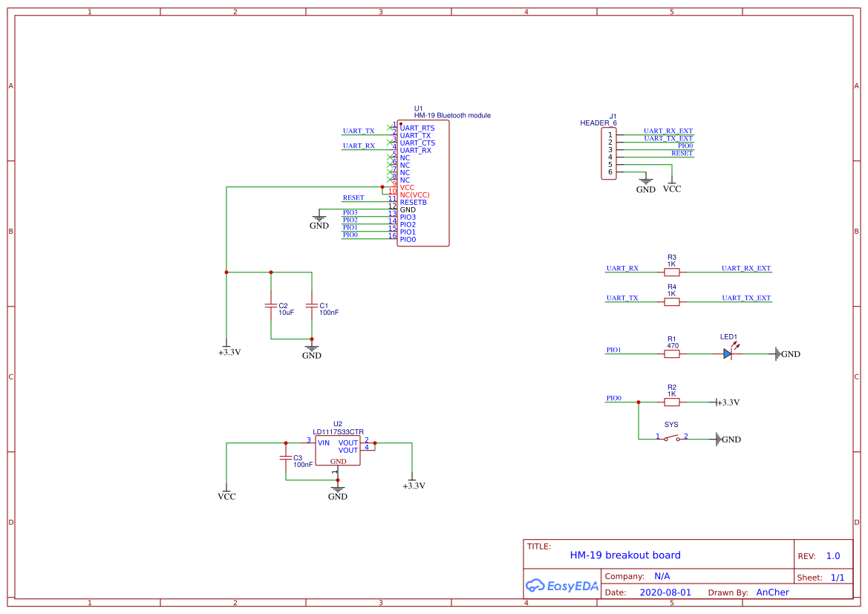This screenshot has width=868, height=614.
Task: Select the R3 1K resistor symbol
Action: pos(671,272)
